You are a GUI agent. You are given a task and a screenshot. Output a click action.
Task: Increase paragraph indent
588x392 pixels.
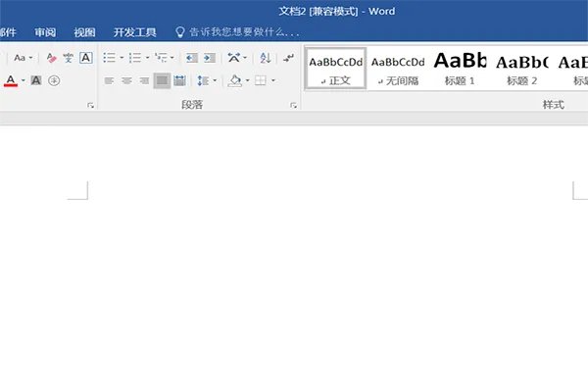[211, 58]
